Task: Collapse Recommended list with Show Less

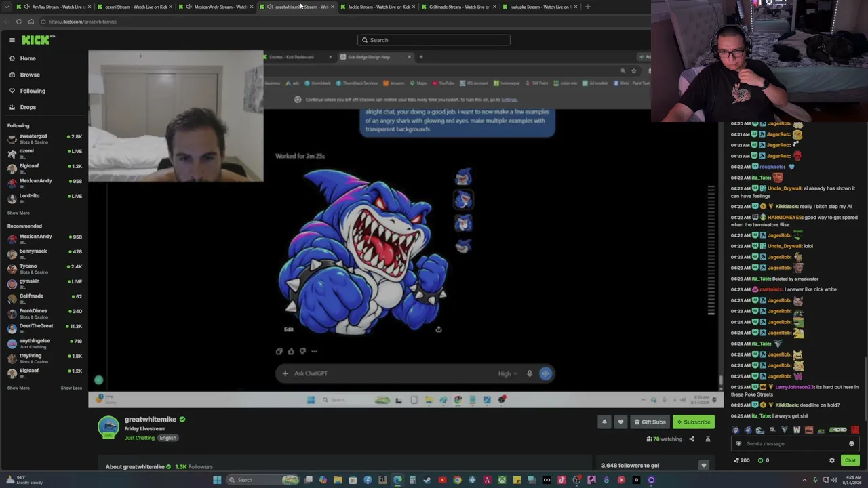Action: [71, 388]
